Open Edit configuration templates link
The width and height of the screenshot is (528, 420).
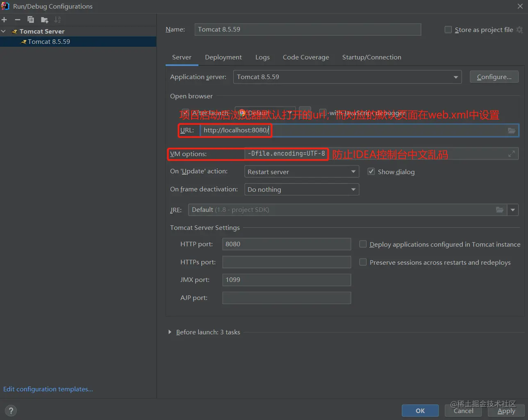click(48, 389)
